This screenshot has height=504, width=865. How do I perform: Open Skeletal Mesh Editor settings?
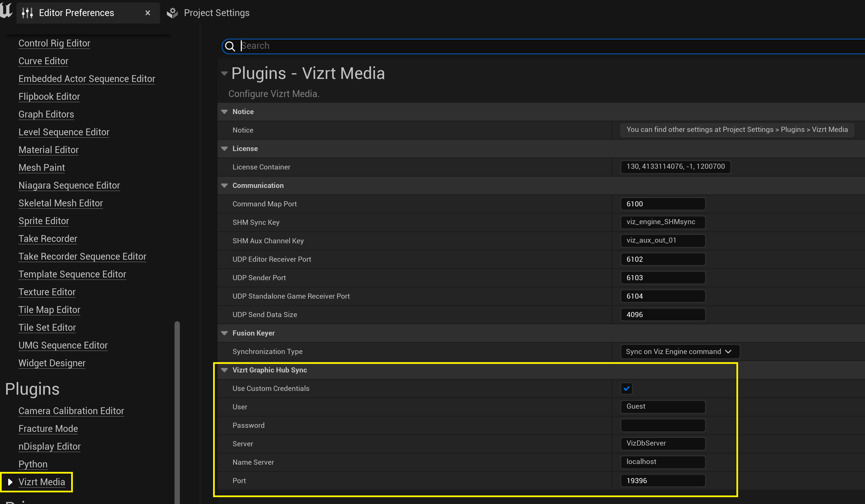coord(61,203)
